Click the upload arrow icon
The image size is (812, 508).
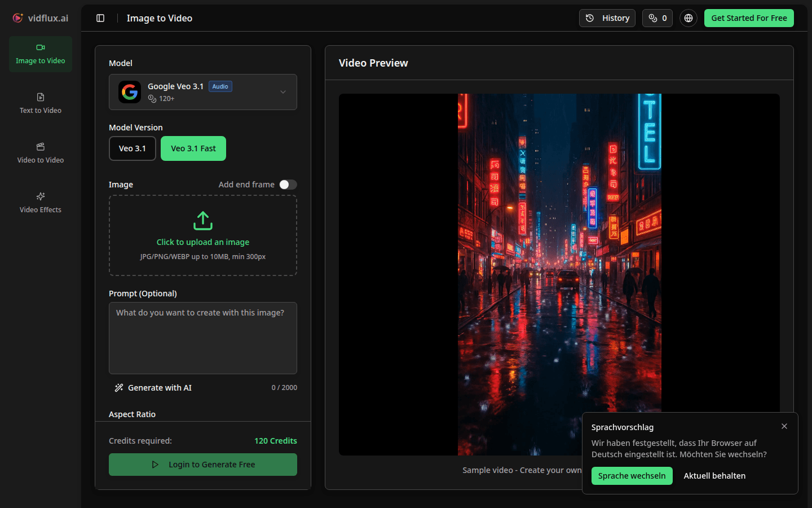(203, 221)
